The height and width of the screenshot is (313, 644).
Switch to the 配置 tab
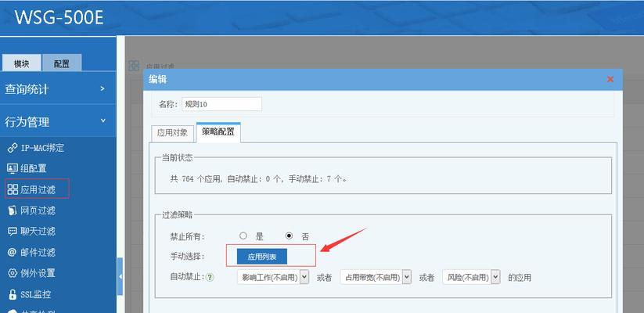[x=62, y=63]
